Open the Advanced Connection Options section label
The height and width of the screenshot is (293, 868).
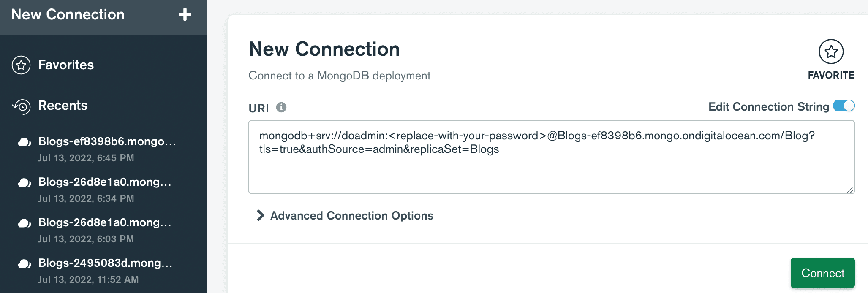[x=352, y=215]
